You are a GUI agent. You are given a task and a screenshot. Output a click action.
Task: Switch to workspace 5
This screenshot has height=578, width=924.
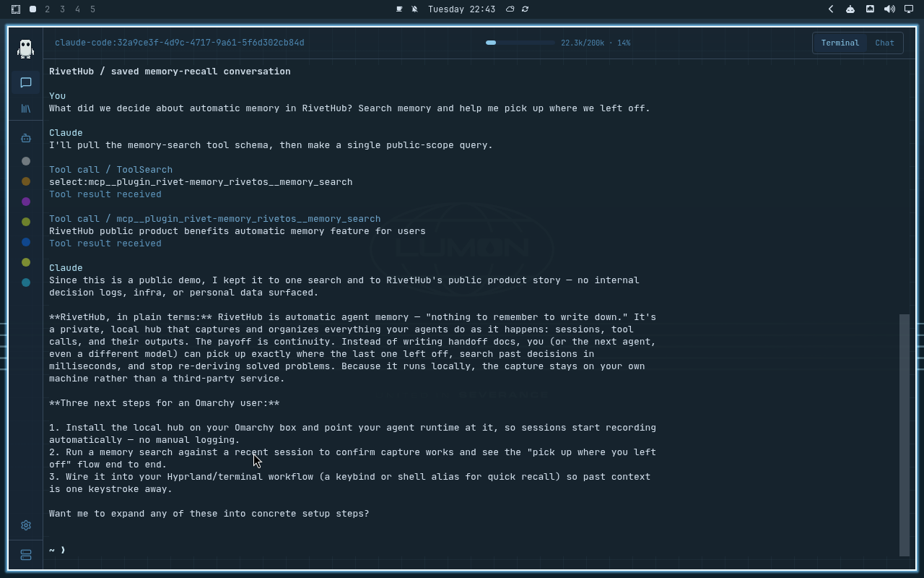tap(93, 9)
